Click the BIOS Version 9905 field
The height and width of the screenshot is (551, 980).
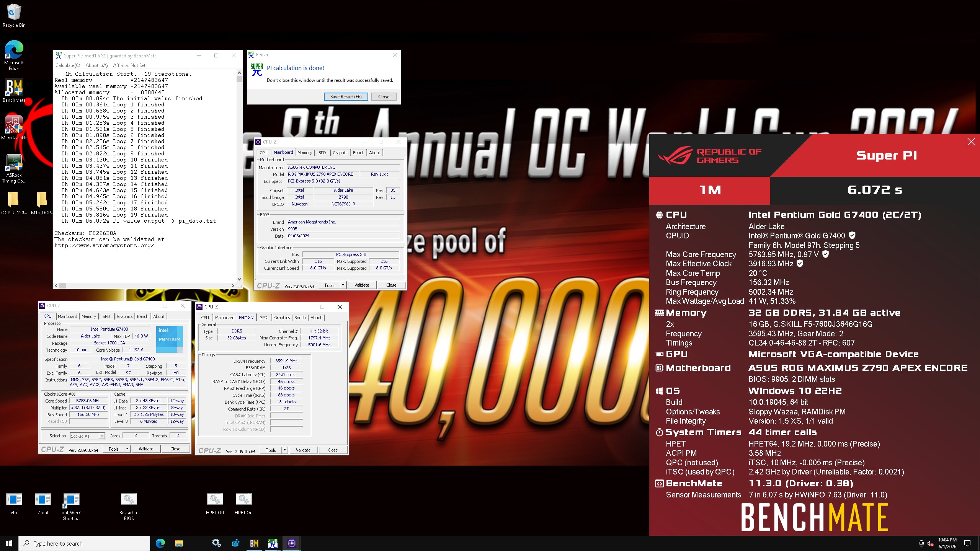click(343, 229)
